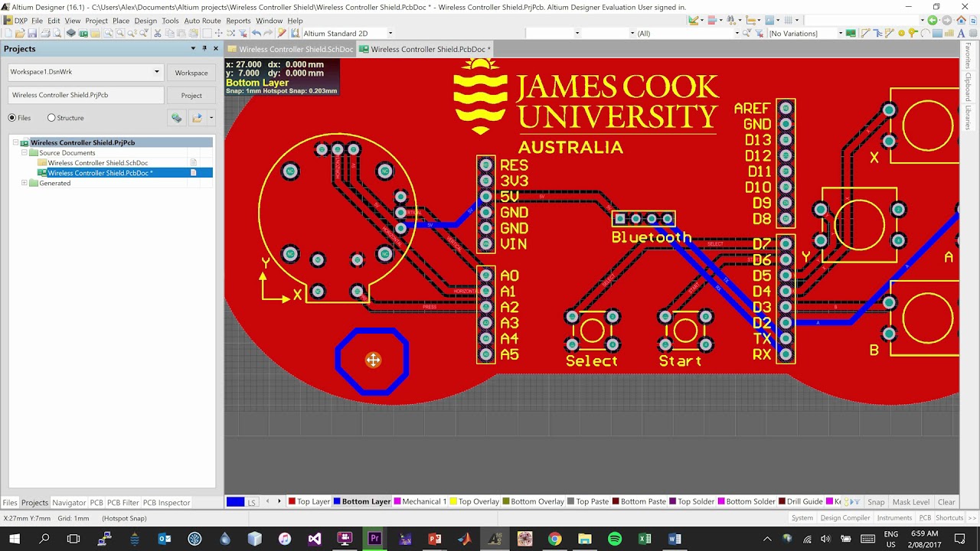Click the blue current layer color swatch
The image size is (980, 551).
coord(235,502)
